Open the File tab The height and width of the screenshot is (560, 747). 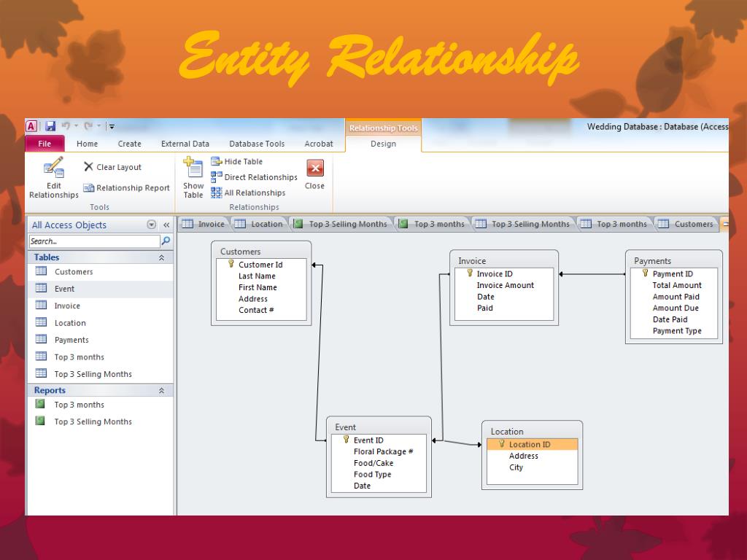coord(44,144)
